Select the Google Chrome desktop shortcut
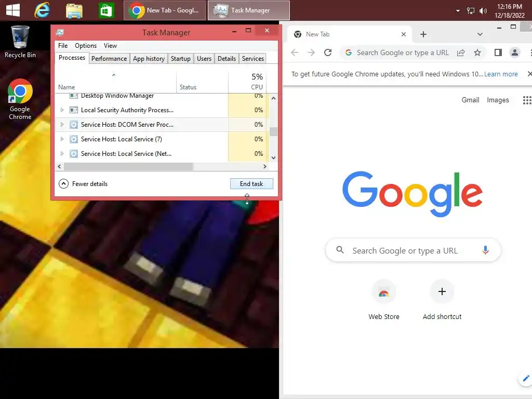Screen dimensions: 532x399 point(20,99)
